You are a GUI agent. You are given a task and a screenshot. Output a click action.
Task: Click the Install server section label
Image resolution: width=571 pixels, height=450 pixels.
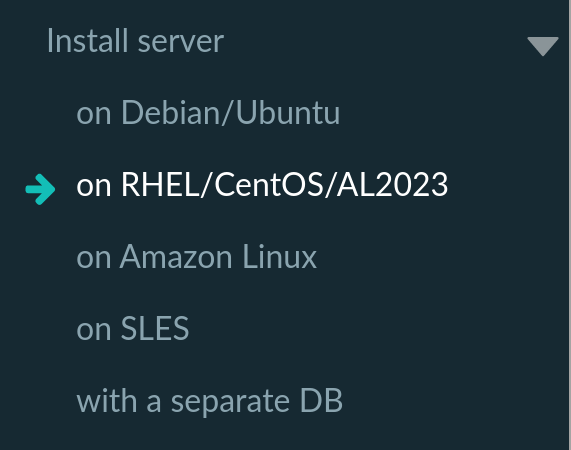[135, 41]
